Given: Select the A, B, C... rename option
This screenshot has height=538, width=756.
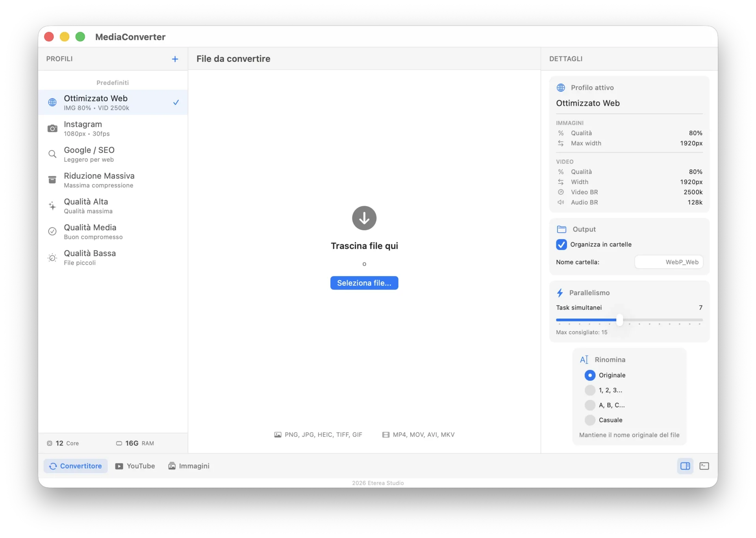Looking at the screenshot, I should [590, 405].
